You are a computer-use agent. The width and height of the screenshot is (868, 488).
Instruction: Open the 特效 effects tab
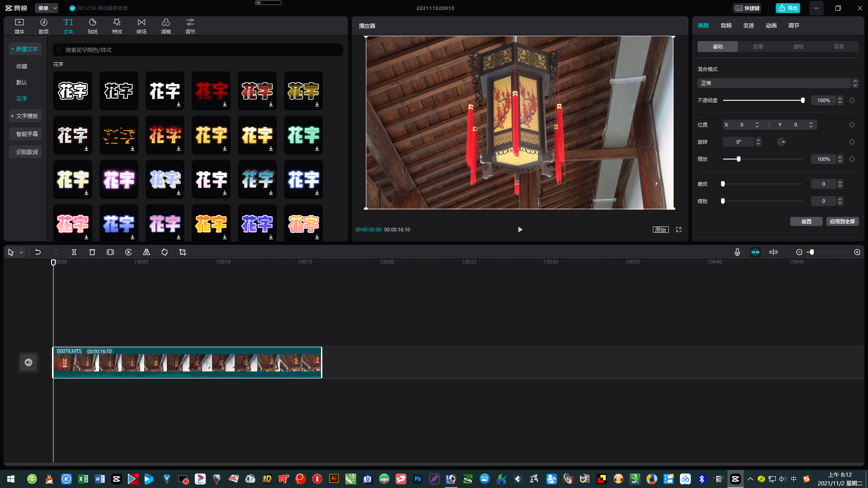117,26
